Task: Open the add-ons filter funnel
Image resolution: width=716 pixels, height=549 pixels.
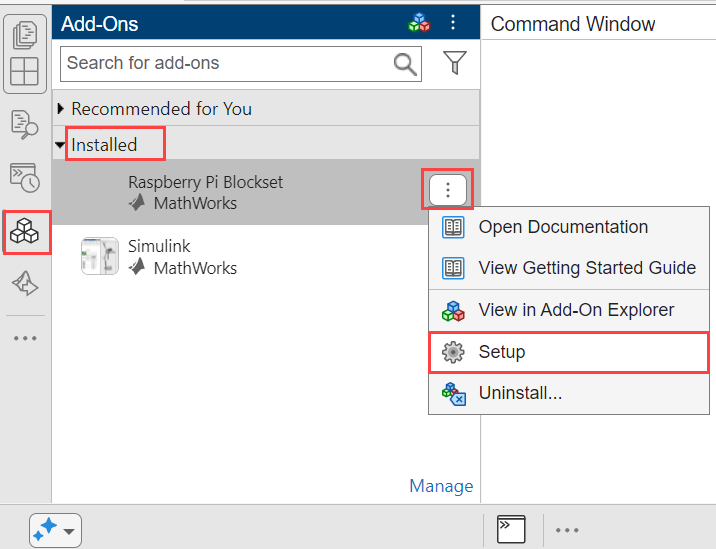Action: point(455,63)
